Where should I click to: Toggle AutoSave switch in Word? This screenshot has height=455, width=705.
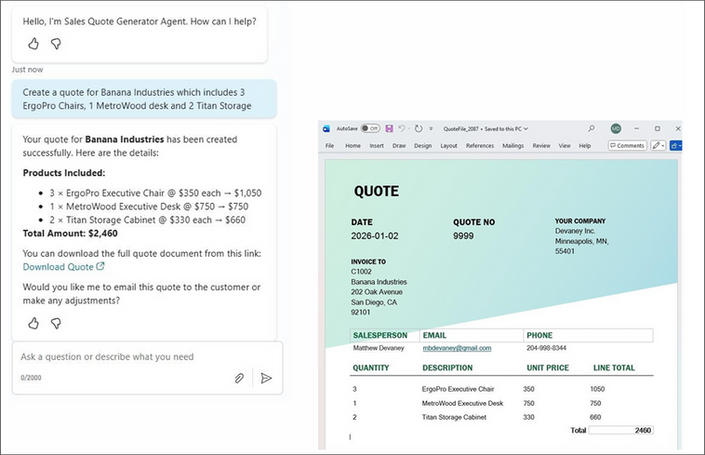(370, 129)
